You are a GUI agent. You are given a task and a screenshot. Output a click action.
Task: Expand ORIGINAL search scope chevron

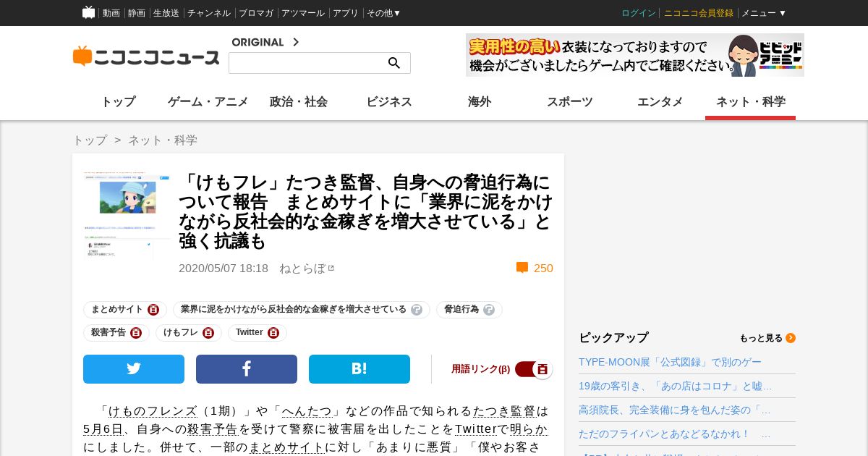coord(295,42)
